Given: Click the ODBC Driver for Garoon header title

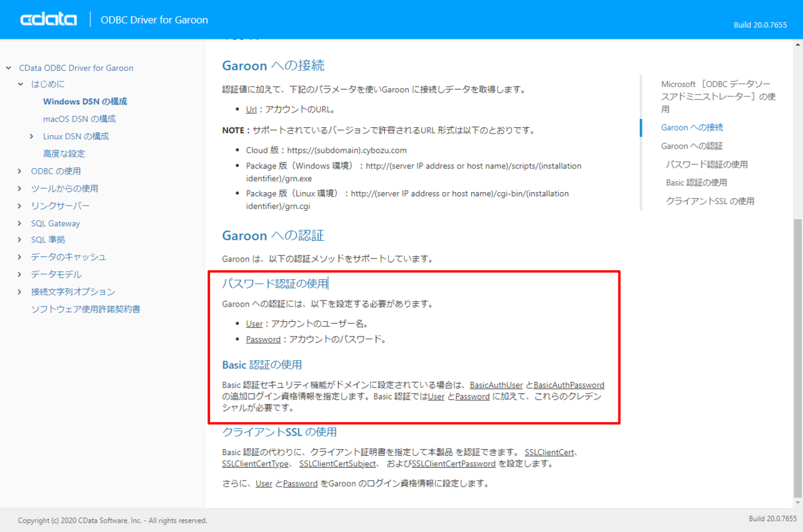Looking at the screenshot, I should tap(154, 20).
